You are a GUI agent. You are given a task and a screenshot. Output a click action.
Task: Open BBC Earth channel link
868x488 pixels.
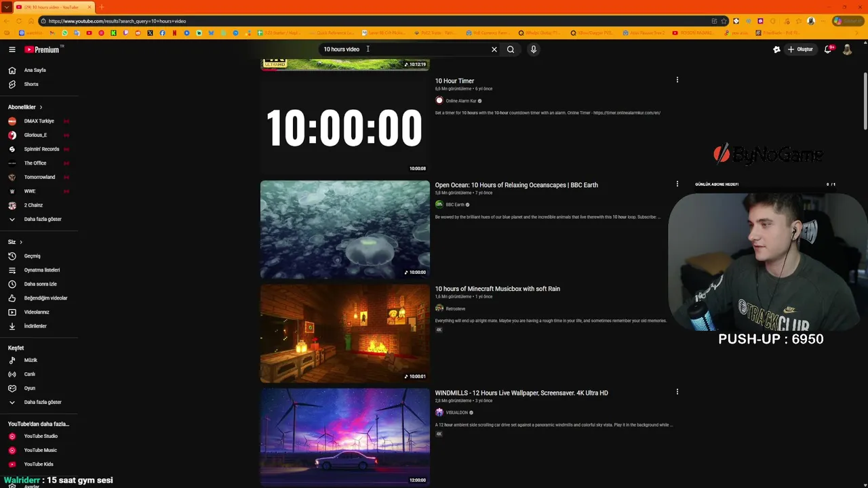point(455,205)
